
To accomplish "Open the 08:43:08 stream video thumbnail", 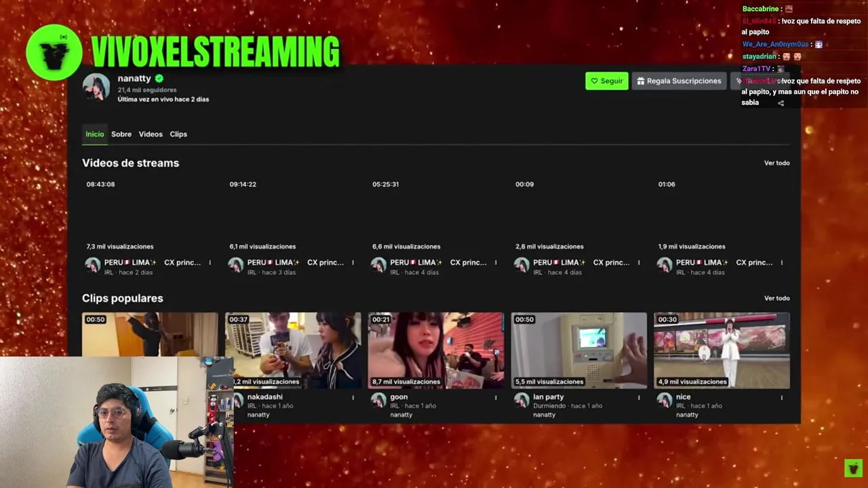I will tap(150, 215).
